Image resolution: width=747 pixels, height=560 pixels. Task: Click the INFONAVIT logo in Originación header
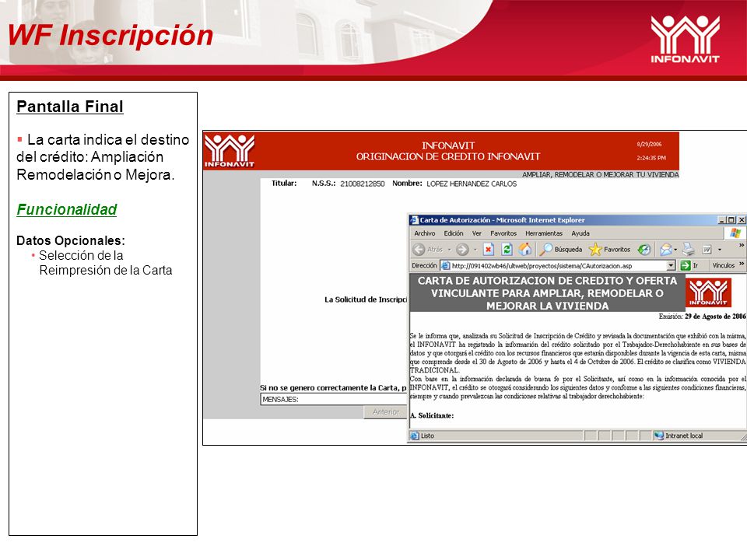(x=230, y=151)
